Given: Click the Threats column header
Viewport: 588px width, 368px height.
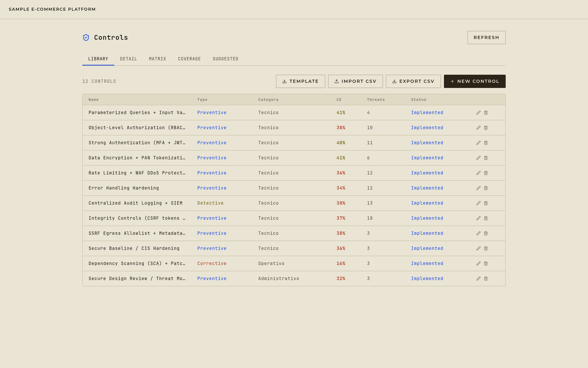Looking at the screenshot, I should pyautogui.click(x=376, y=100).
